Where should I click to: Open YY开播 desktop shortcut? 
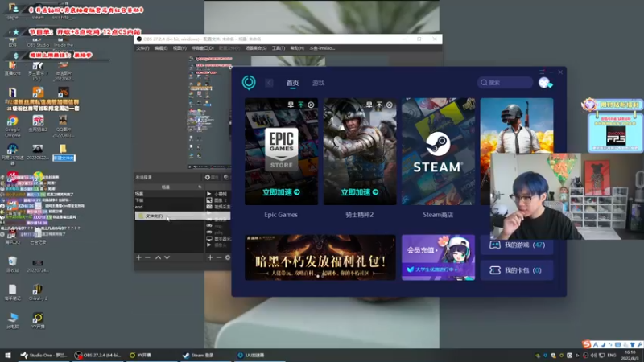tap(38, 320)
